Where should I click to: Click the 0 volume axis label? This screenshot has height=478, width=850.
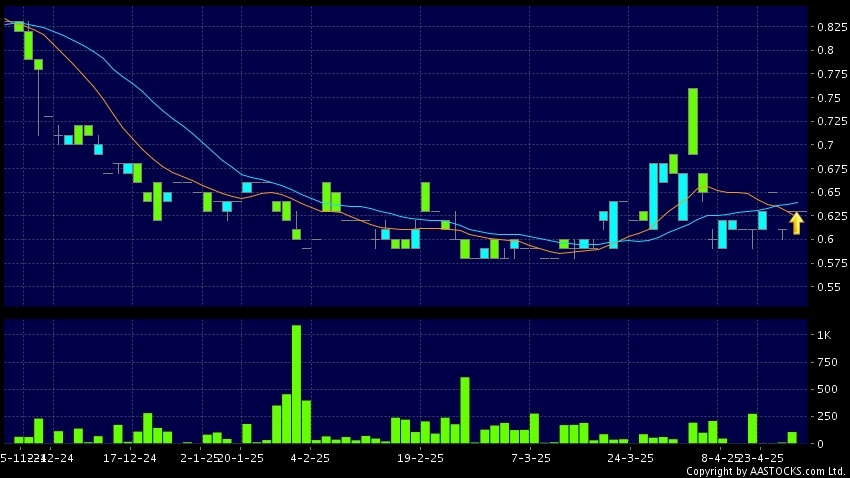pyautogui.click(x=821, y=444)
